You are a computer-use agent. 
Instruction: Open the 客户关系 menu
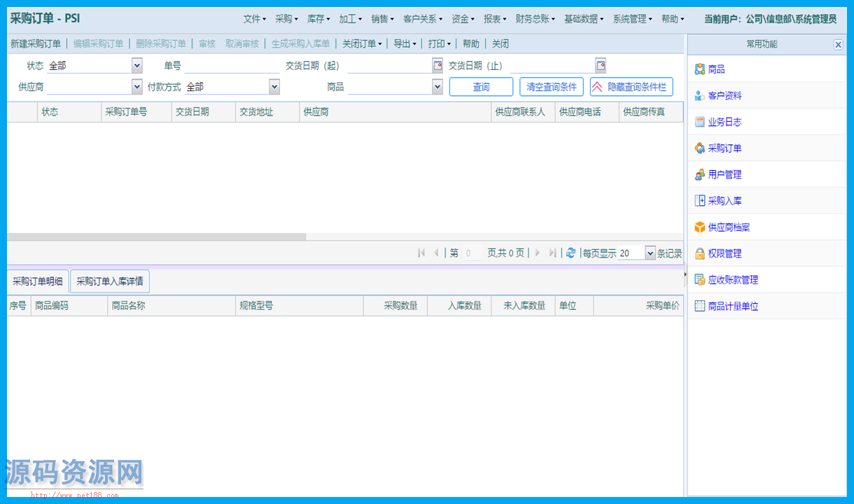coord(423,19)
